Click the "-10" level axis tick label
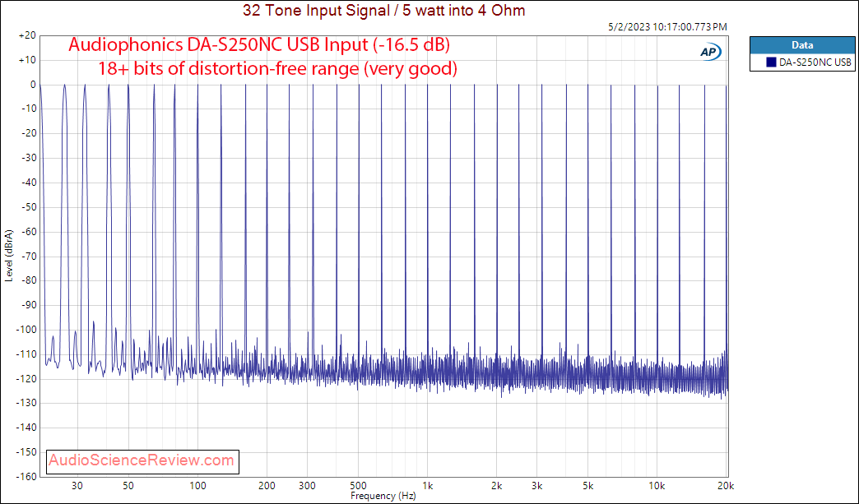The width and height of the screenshot is (859, 504). pyautogui.click(x=28, y=109)
